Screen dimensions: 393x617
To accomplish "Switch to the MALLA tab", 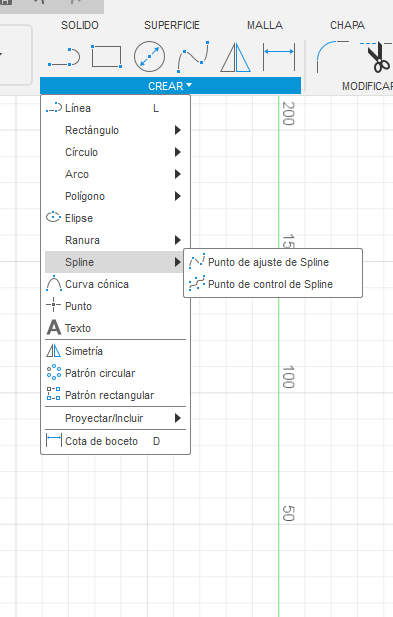I will tap(265, 25).
